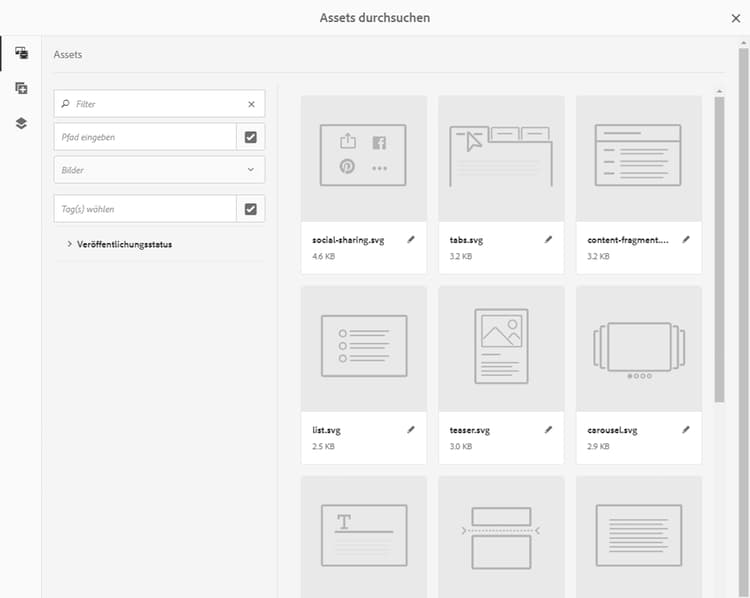Screen dimensions: 750x598
Task: Select the text component thumbnail with T
Action: (x=364, y=537)
